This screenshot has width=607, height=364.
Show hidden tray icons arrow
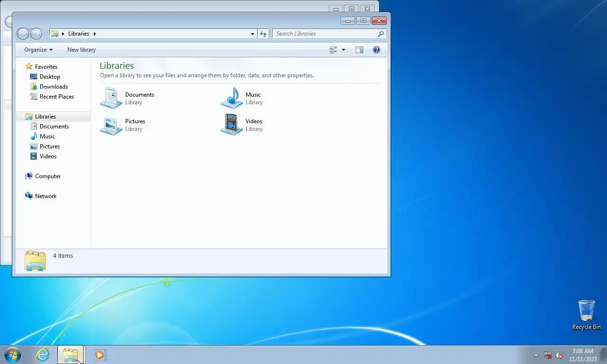tap(536, 355)
